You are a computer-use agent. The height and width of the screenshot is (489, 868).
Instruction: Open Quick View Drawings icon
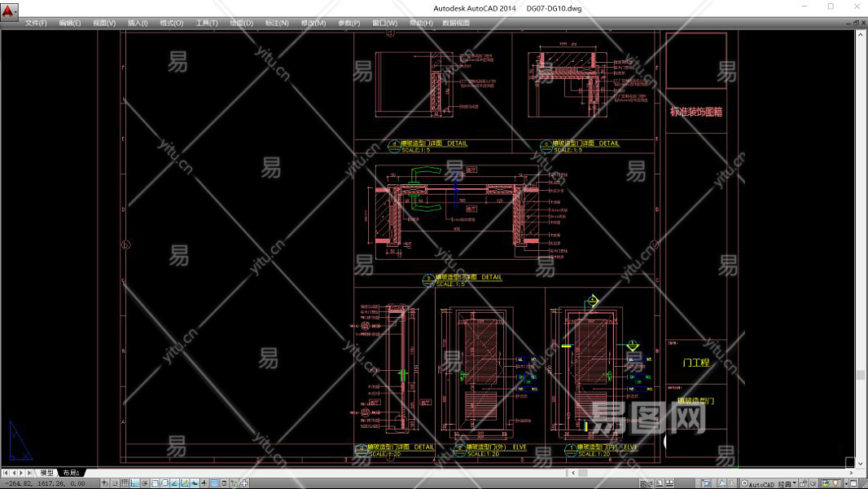pos(670,483)
